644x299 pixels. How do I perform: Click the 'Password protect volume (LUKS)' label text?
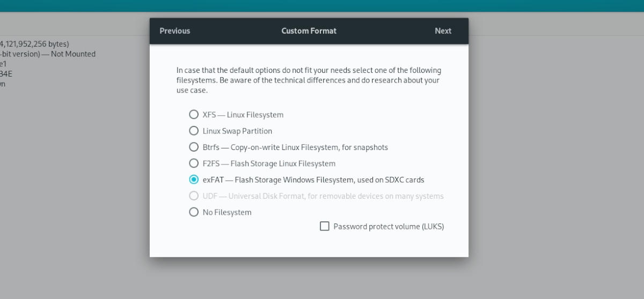[389, 226]
